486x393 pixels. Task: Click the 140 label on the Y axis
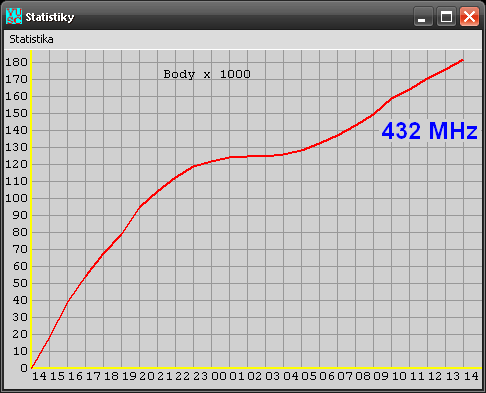click(16, 130)
